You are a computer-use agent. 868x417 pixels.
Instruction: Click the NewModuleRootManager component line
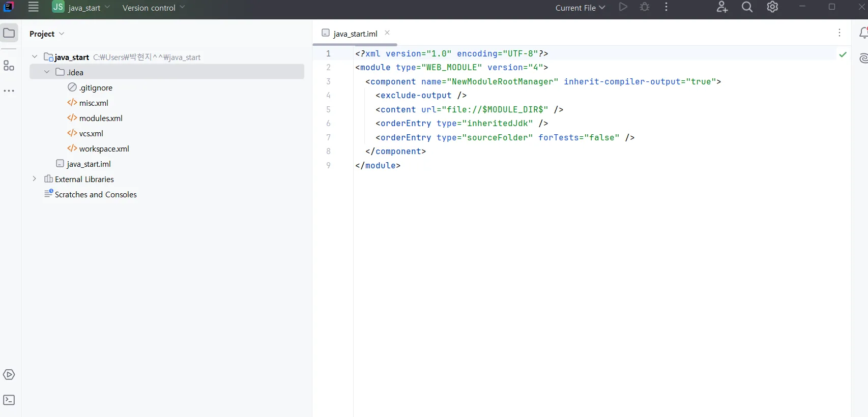tap(543, 81)
